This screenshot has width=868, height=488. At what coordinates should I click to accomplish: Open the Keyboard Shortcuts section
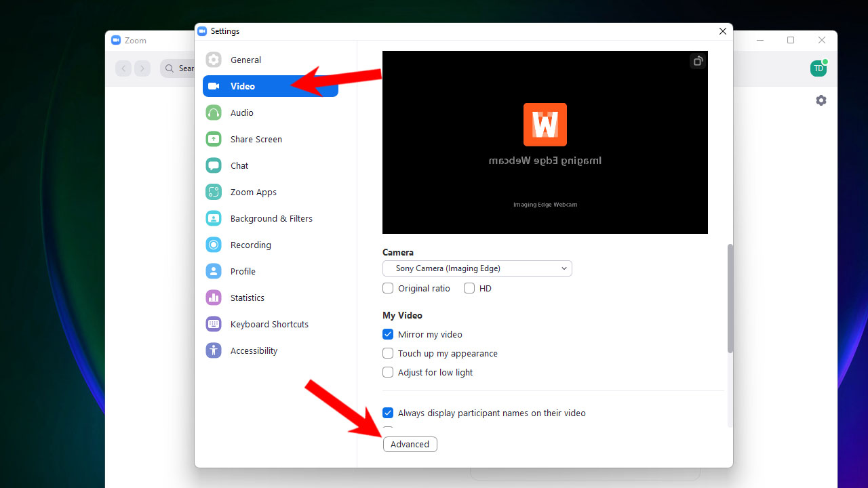(268, 324)
